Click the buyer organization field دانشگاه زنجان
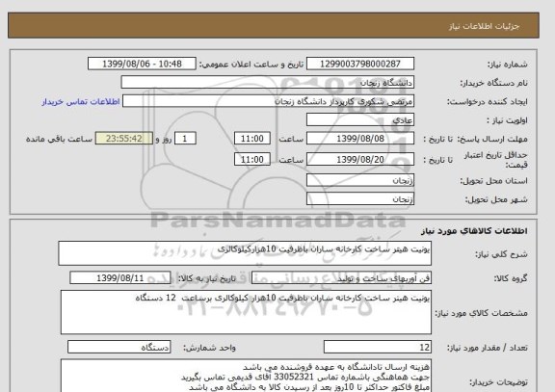Image resolution: width=555 pixels, height=392 pixels. 268,83
